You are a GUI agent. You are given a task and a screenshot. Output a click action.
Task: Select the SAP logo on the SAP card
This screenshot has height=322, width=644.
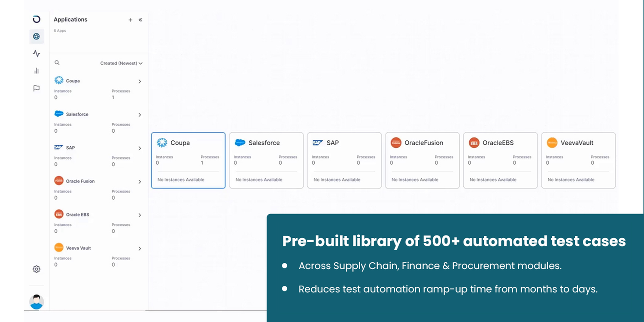(317, 142)
